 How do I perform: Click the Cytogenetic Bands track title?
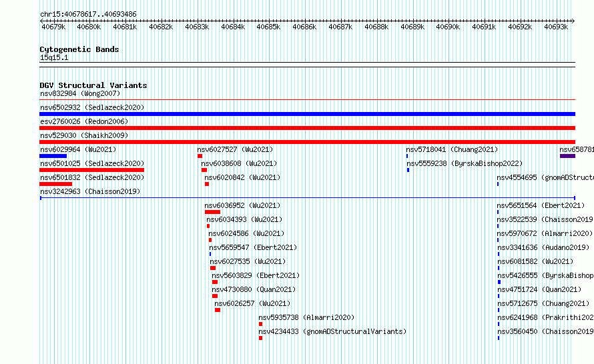(79, 49)
